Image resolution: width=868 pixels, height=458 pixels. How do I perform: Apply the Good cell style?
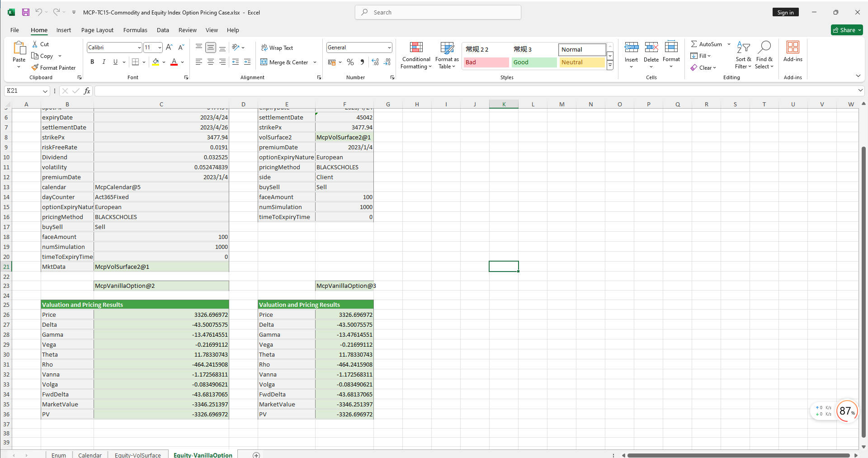pos(534,62)
